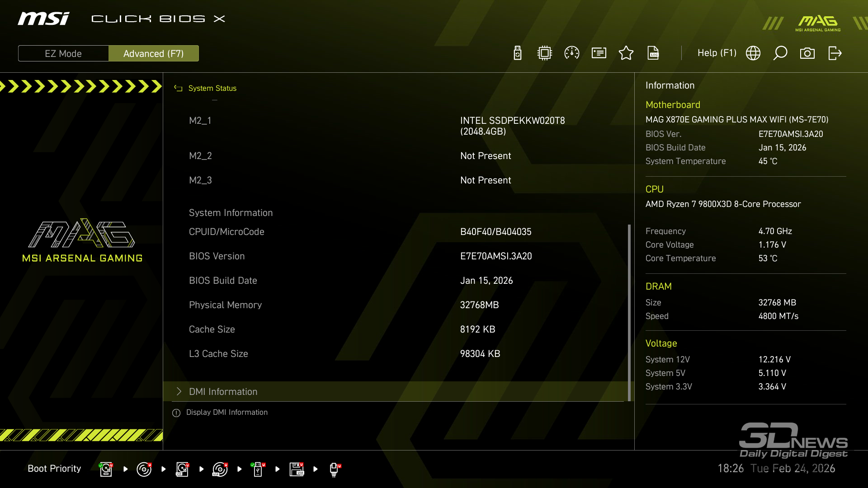Image resolution: width=868 pixels, height=488 pixels.
Task: Take screenshot with camera icon
Action: tap(807, 53)
